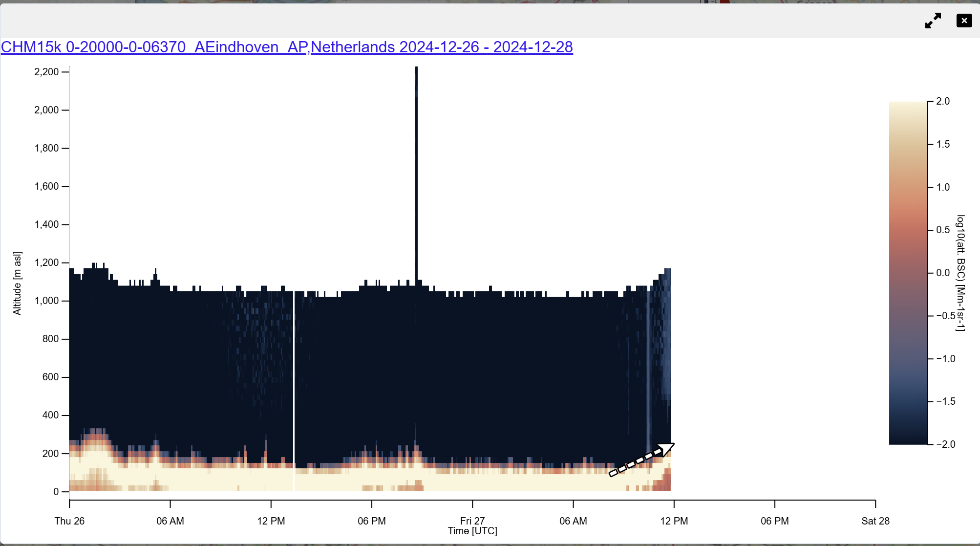Image resolution: width=980 pixels, height=546 pixels.
Task: Select the 'Sat 28' time axis label
Action: pyautogui.click(x=875, y=521)
